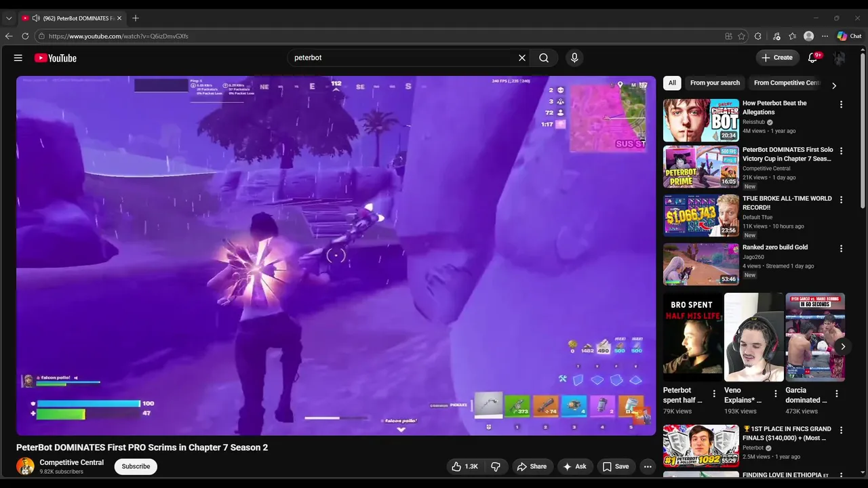Run search with magnifier button
The height and width of the screenshot is (488, 868).
pos(544,58)
